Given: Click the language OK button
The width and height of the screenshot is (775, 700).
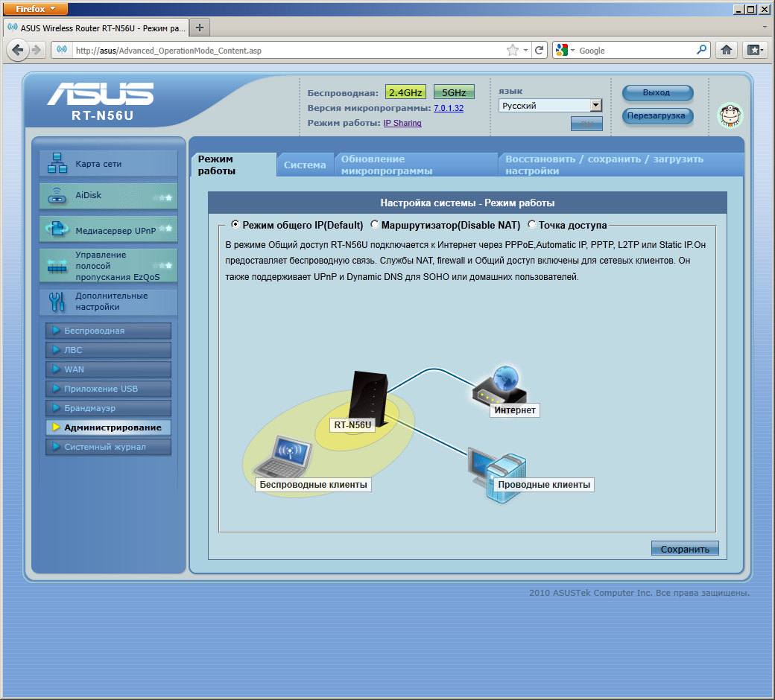Looking at the screenshot, I should 586,124.
